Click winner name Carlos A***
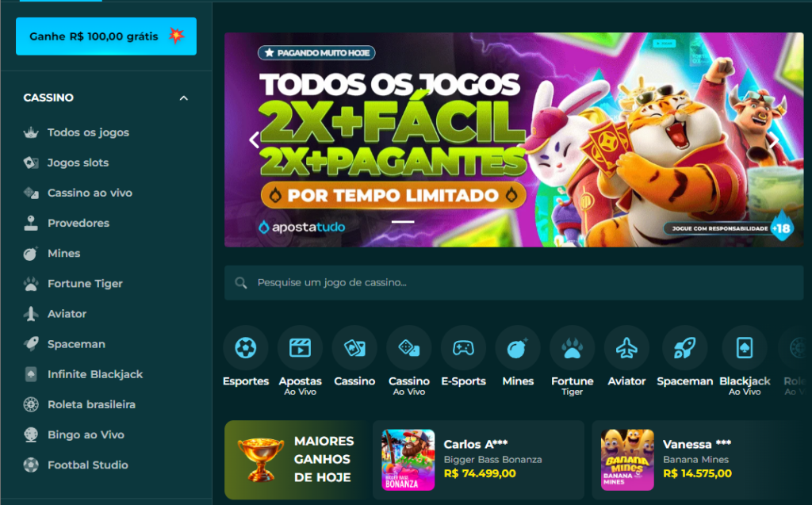Viewport: 812px width, 505px height. tap(476, 445)
